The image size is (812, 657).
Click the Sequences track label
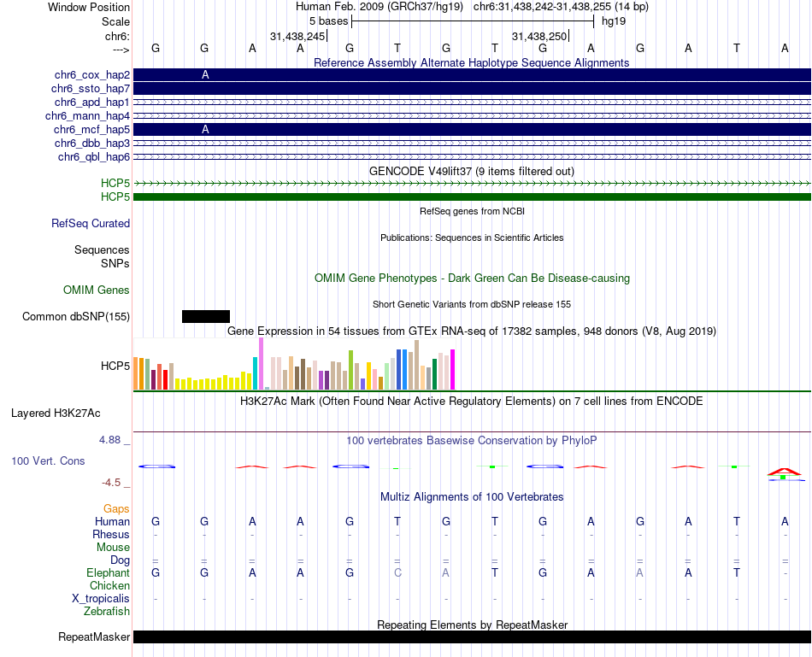point(102,250)
